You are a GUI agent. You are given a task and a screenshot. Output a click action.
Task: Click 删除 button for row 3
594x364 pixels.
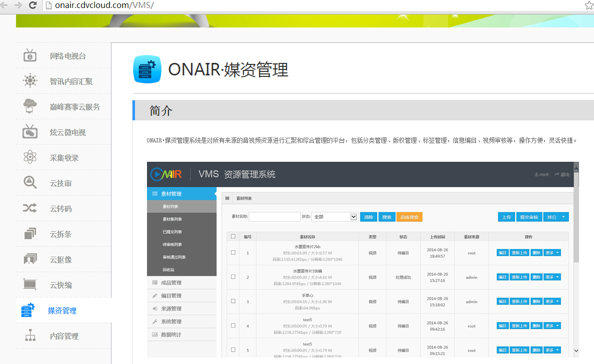536,302
